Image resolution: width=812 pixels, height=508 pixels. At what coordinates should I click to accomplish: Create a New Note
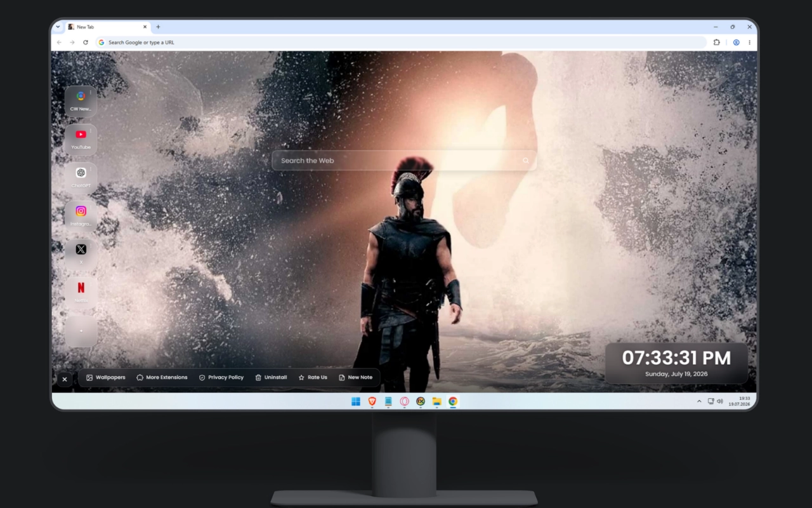356,377
